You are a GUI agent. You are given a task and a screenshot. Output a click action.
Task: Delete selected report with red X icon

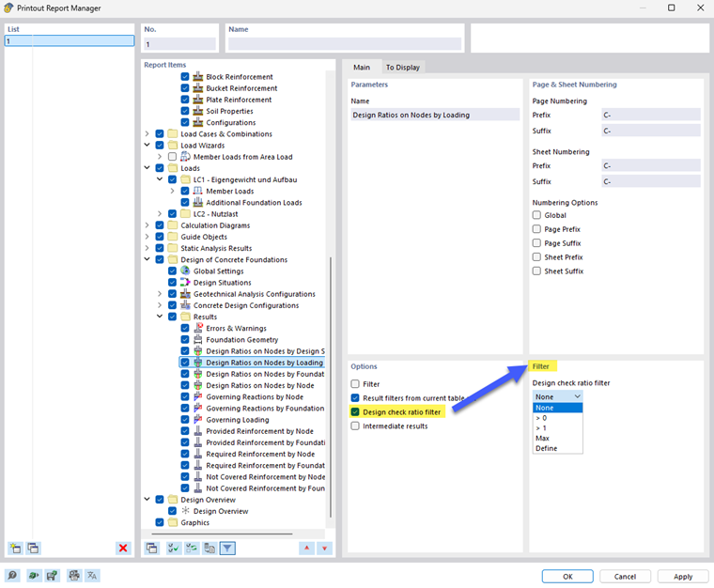123,548
